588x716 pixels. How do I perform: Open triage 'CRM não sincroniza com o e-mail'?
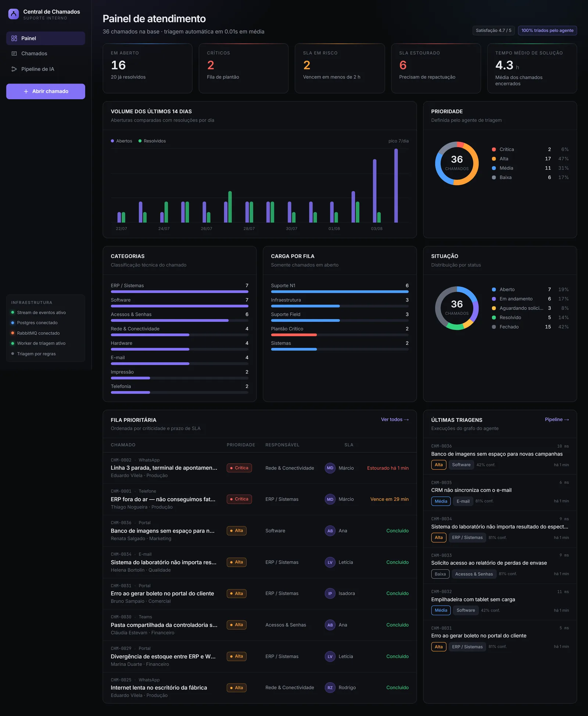pyautogui.click(x=472, y=490)
